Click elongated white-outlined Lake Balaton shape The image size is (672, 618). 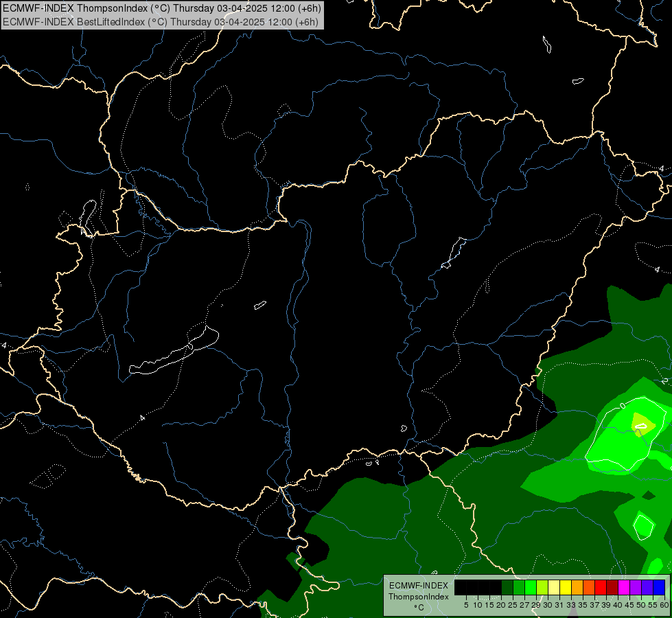[174, 350]
